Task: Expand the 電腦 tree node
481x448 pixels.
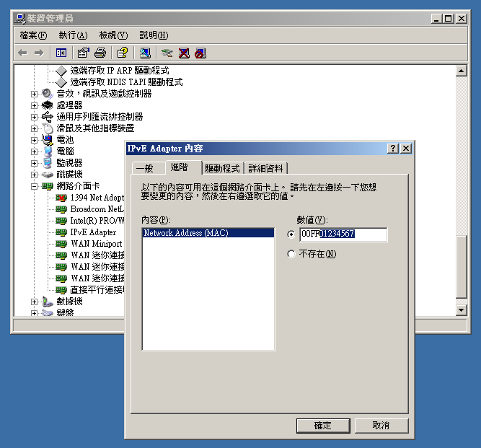Action: [34, 151]
